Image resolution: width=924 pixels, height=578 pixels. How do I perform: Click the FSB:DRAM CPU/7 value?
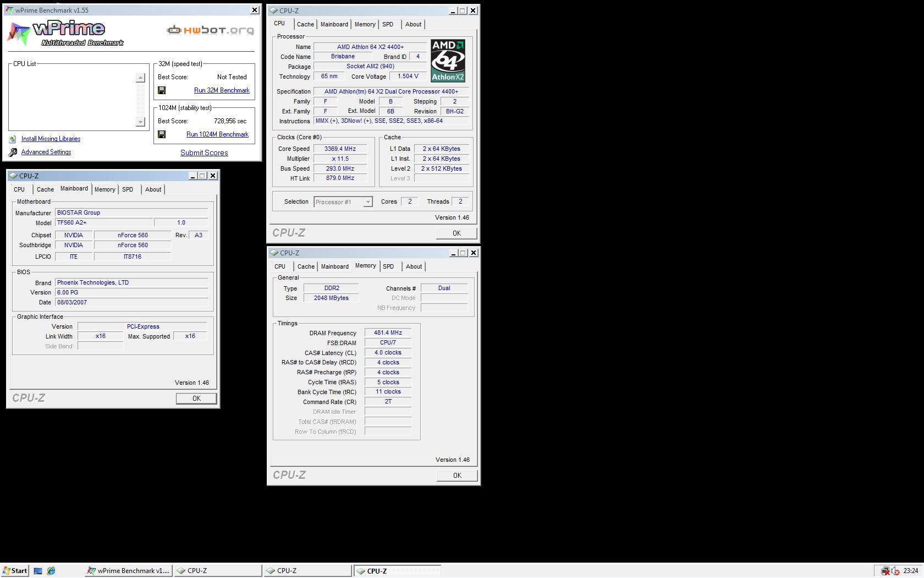pos(388,343)
